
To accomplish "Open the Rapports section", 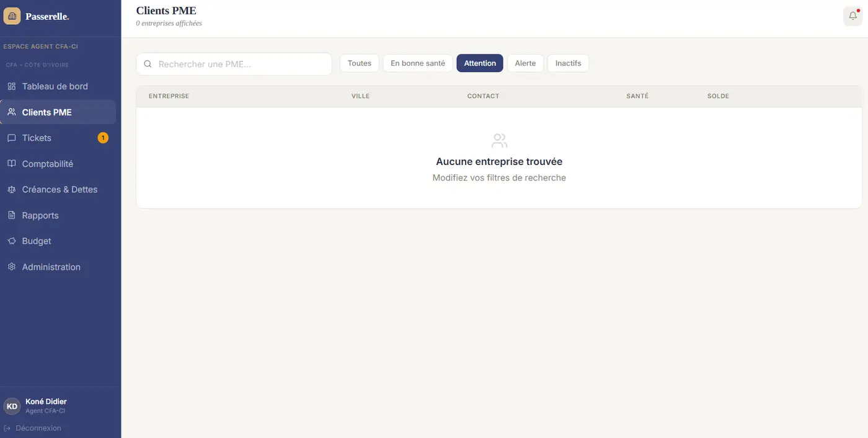I will coord(58,215).
